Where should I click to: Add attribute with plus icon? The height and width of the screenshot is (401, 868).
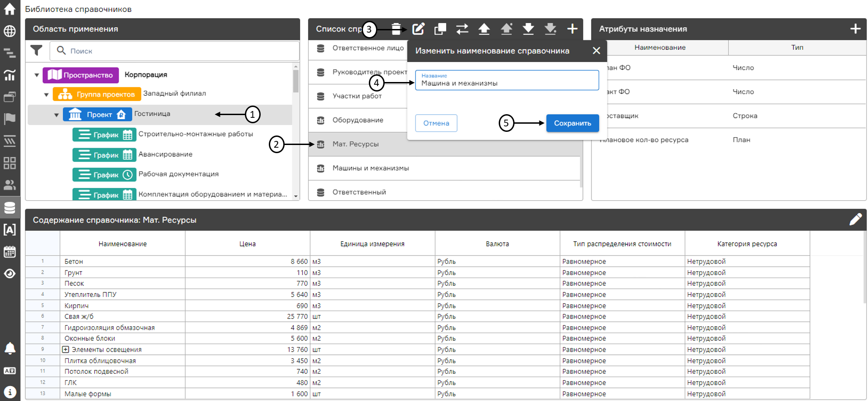[855, 29]
